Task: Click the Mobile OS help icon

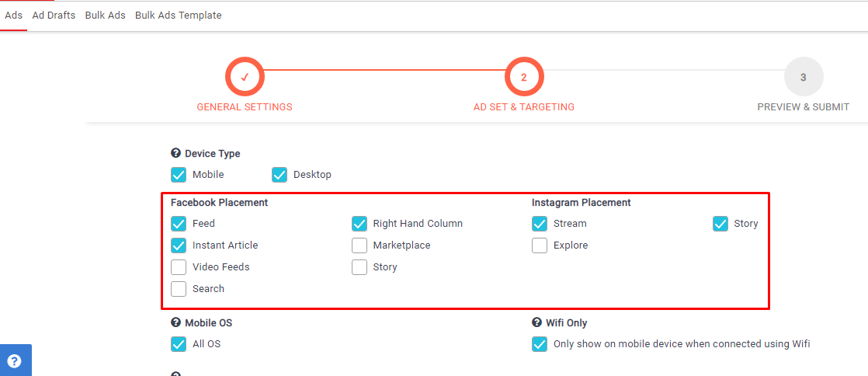Action: (175, 322)
